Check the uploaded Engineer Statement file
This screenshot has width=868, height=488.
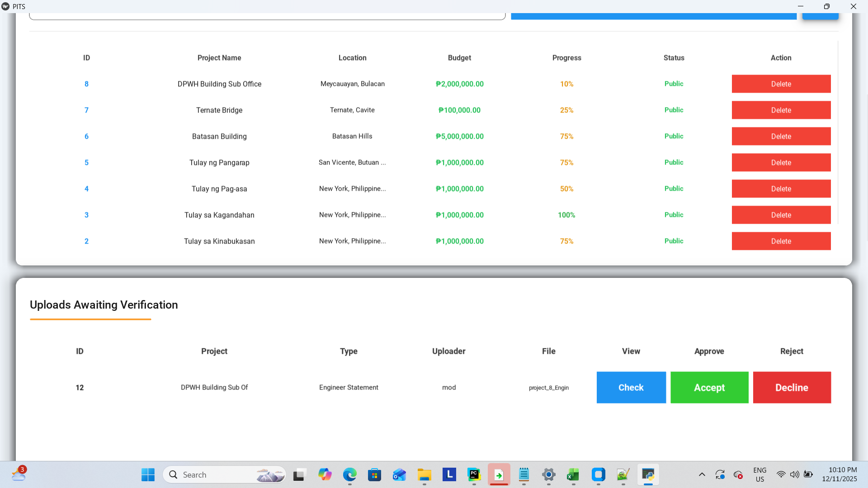[x=631, y=388]
